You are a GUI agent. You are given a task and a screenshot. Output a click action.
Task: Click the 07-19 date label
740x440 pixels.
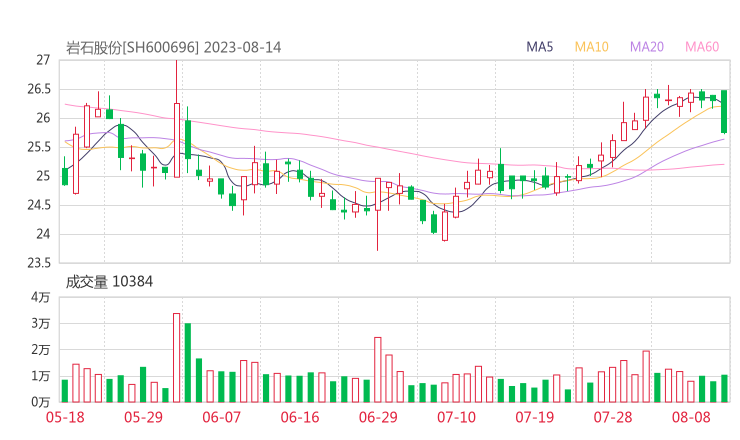point(534,417)
